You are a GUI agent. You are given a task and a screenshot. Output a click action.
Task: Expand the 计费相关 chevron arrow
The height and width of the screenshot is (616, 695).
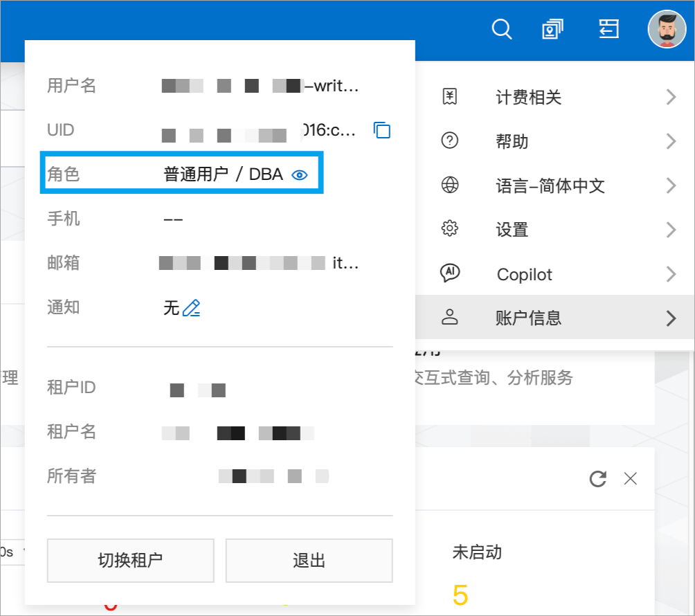tap(671, 97)
